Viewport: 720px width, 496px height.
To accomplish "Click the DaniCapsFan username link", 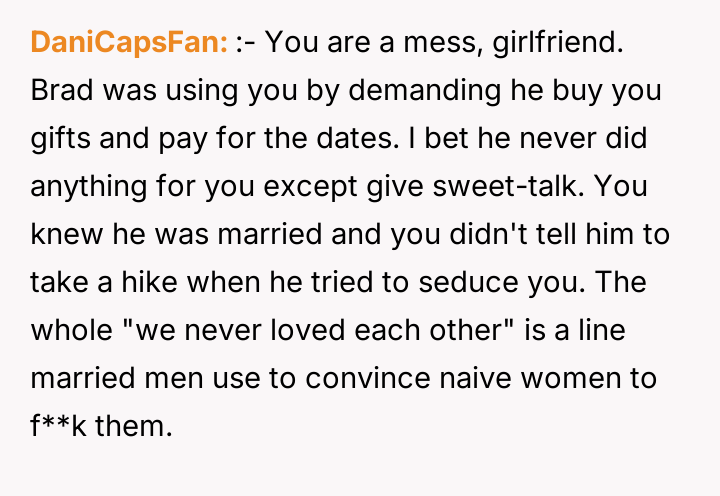I will (130, 43).
